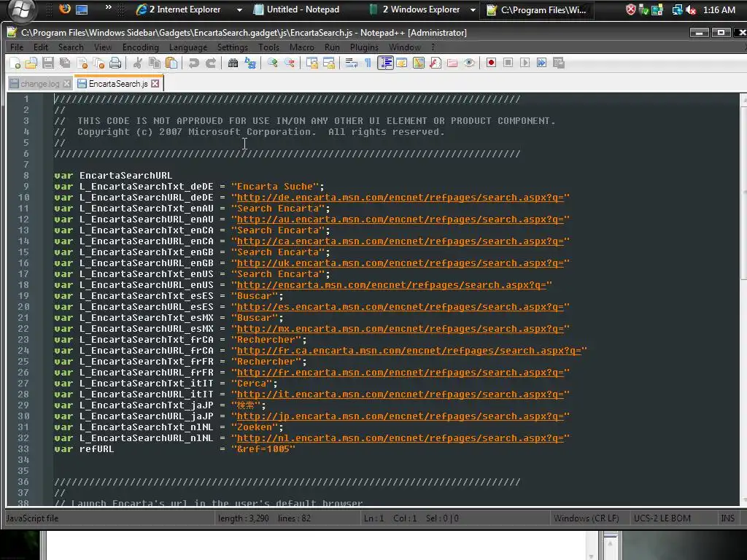Click the nl.encarta.msn.com URL on line 32
Screen dimensions: 747x560
coord(400,438)
